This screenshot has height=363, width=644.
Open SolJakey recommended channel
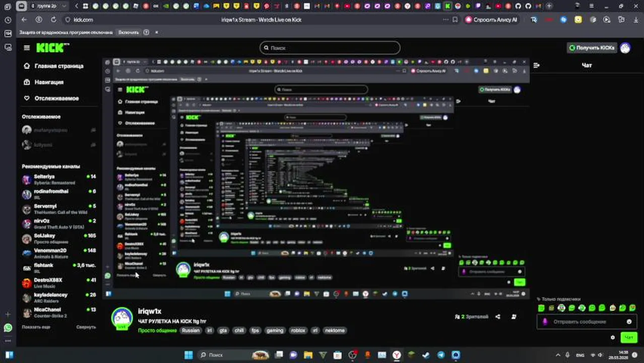click(x=59, y=238)
